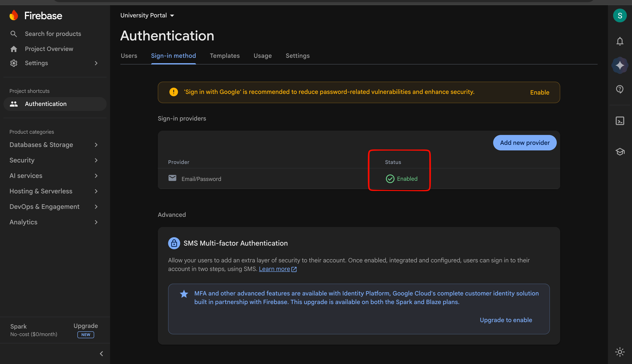
Task: Click the search magnifier icon
Action: (14, 34)
